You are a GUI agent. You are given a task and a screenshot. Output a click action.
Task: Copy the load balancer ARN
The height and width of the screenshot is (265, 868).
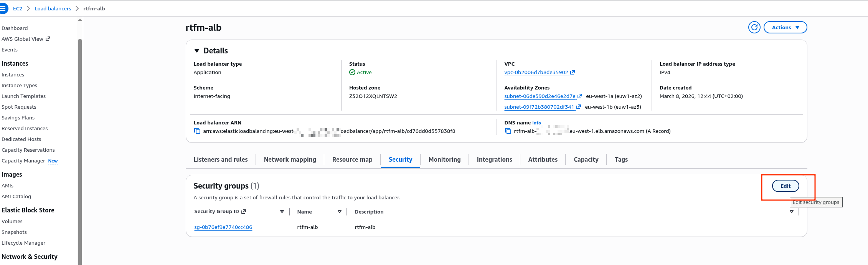(197, 131)
